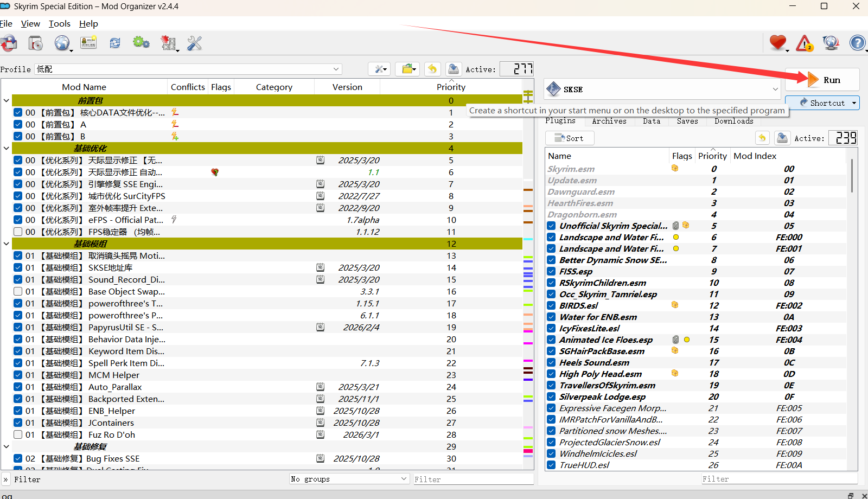868x499 pixels.
Task: Open the Nexus globe icon in toolbar
Action: tap(62, 43)
